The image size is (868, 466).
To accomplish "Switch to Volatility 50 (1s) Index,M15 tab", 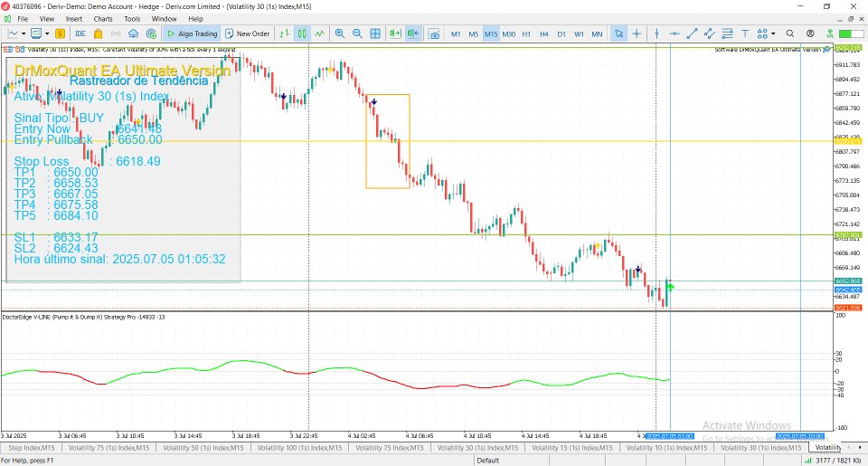I will pos(203,448).
